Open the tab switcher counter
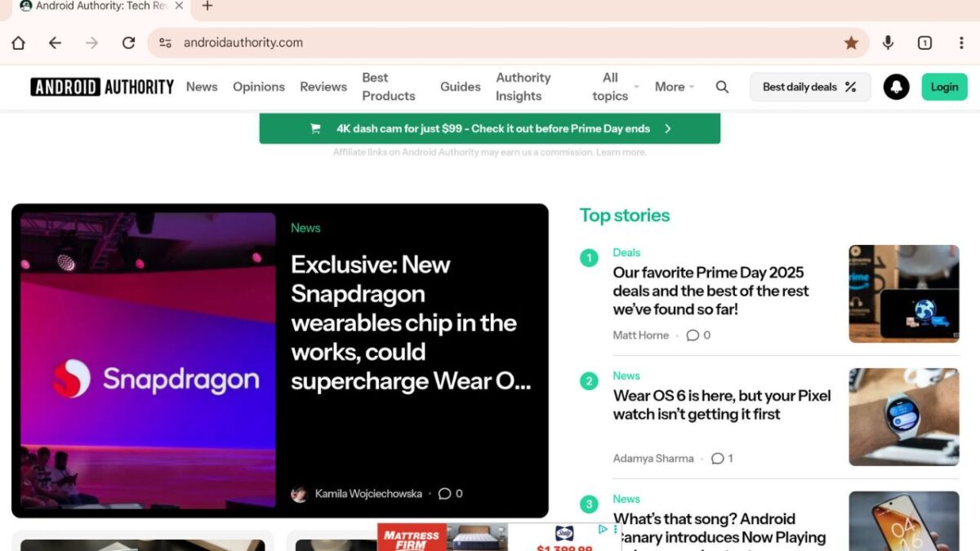The image size is (980, 551). (924, 43)
